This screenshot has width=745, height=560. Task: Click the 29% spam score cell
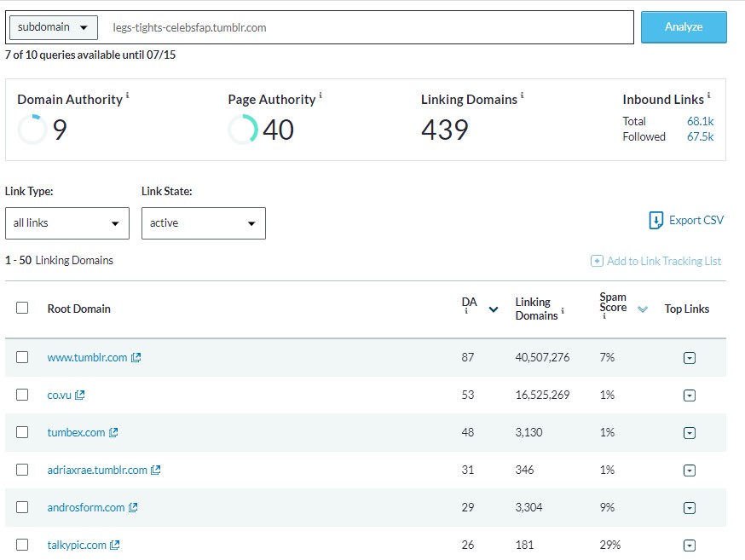pos(610,545)
